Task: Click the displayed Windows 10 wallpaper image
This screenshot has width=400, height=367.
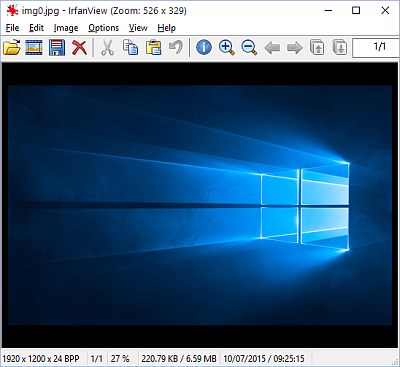Action: coord(200,205)
